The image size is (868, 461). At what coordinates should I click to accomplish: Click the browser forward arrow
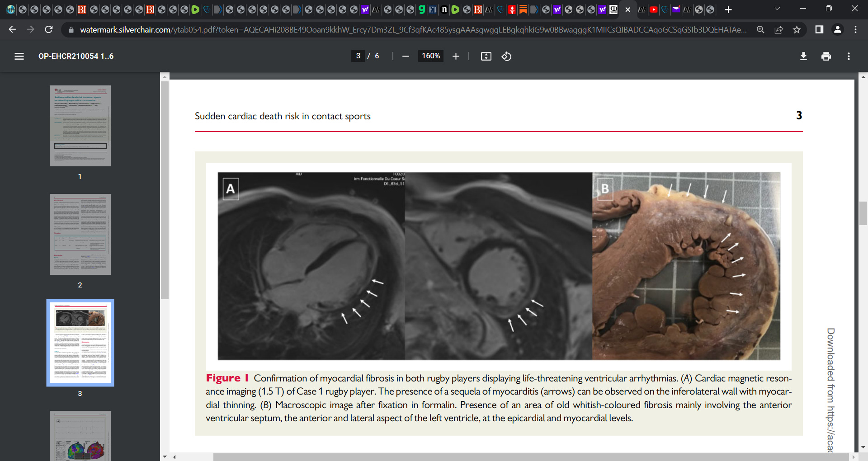30,29
